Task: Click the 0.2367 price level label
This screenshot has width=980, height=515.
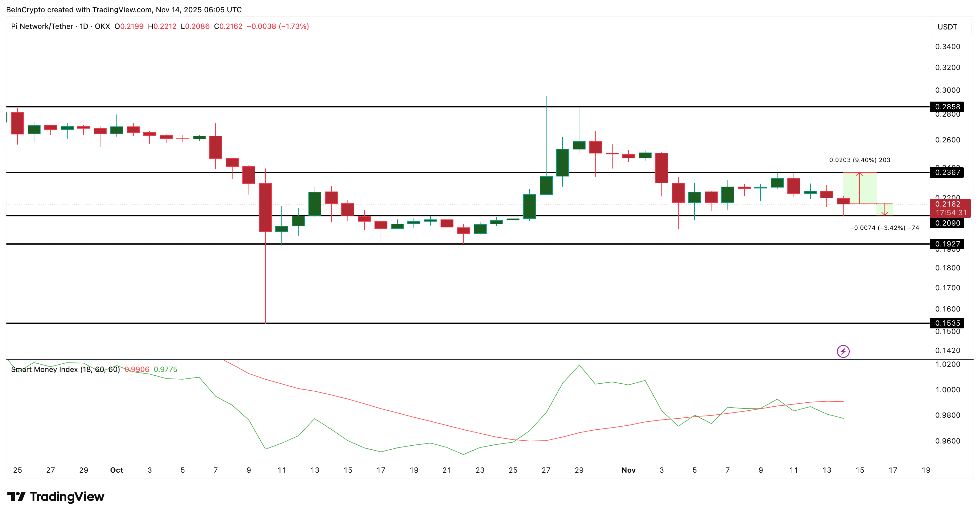Action: (947, 172)
